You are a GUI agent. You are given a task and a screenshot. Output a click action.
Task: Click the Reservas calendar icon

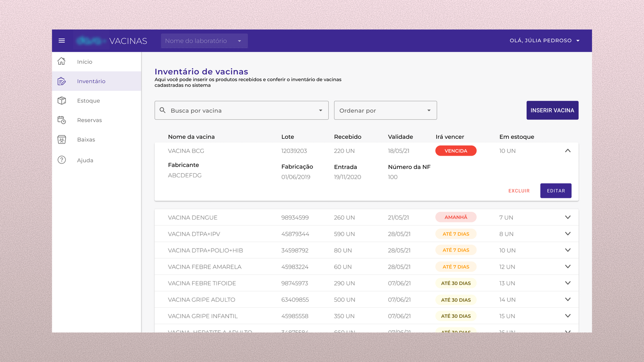click(62, 120)
